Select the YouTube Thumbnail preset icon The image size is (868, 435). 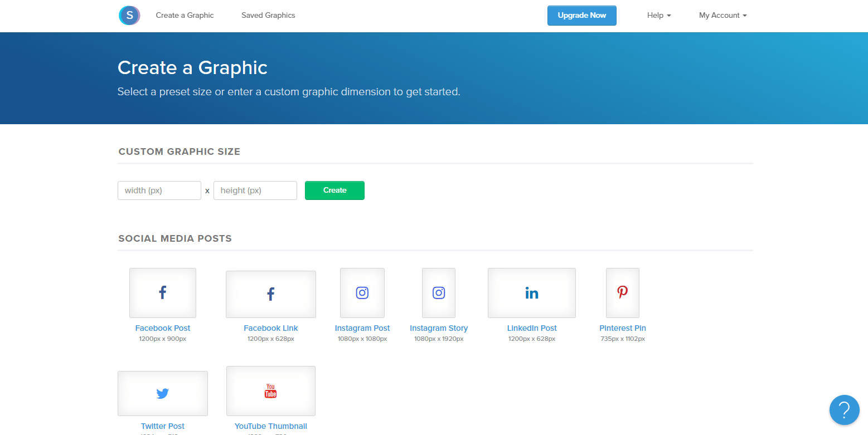pos(271,391)
